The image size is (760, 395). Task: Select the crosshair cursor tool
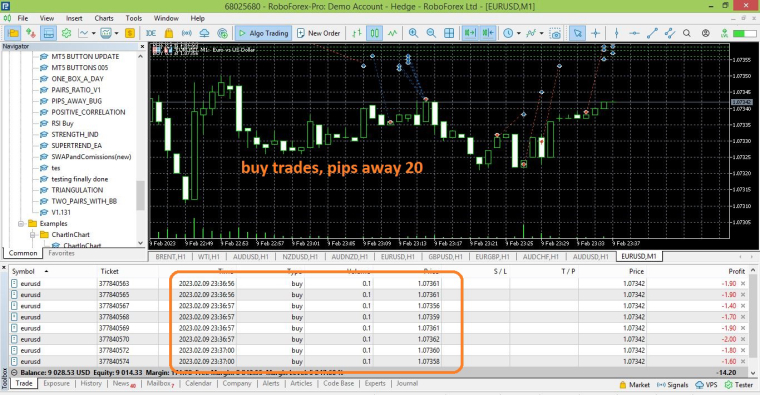(x=596, y=33)
